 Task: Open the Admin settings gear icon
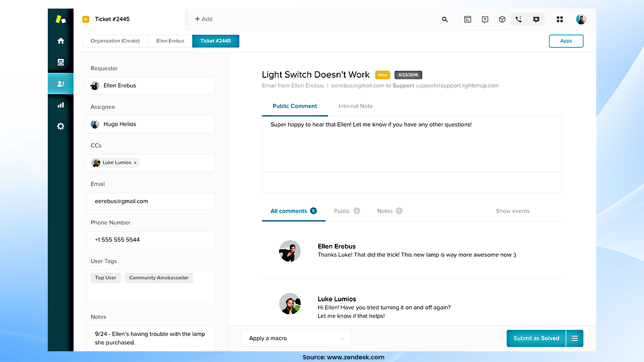[x=61, y=127]
